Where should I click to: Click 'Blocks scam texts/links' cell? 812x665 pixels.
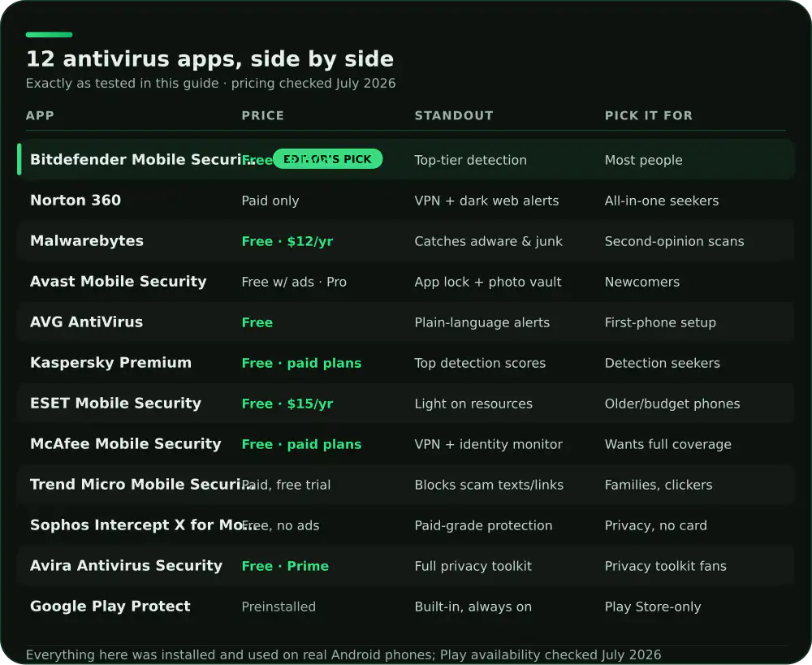(490, 485)
